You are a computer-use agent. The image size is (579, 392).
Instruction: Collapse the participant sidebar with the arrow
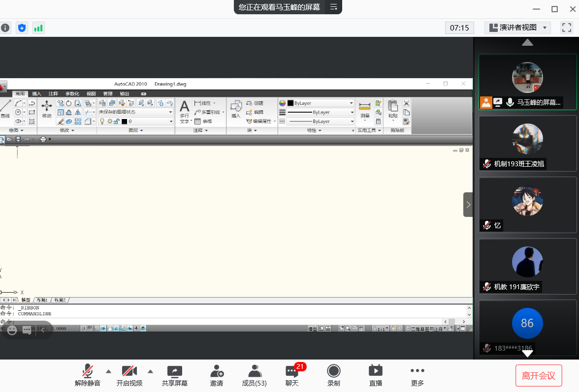tap(468, 205)
